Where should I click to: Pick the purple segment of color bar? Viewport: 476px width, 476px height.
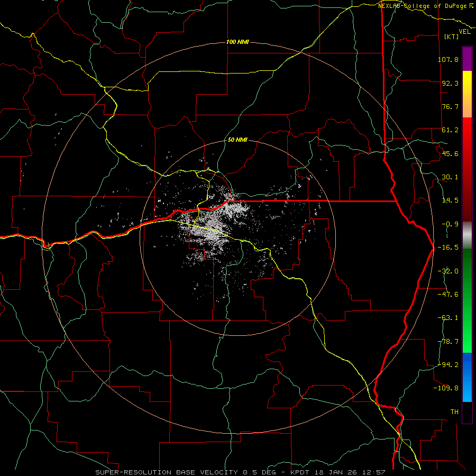467,59
